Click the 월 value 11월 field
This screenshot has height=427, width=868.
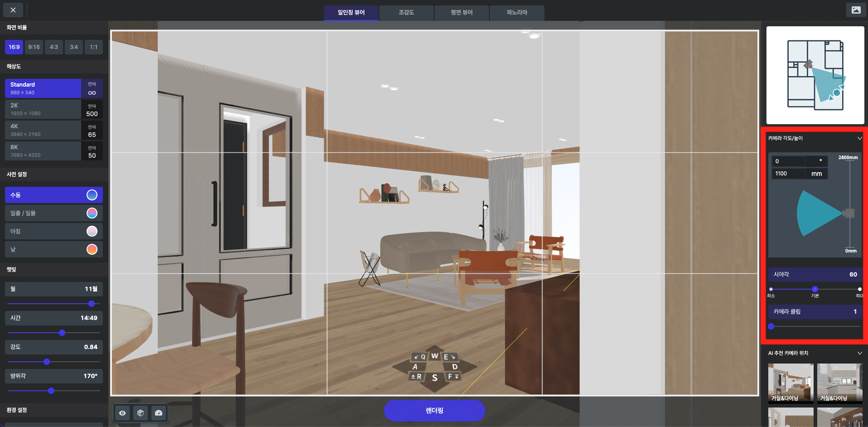click(54, 289)
